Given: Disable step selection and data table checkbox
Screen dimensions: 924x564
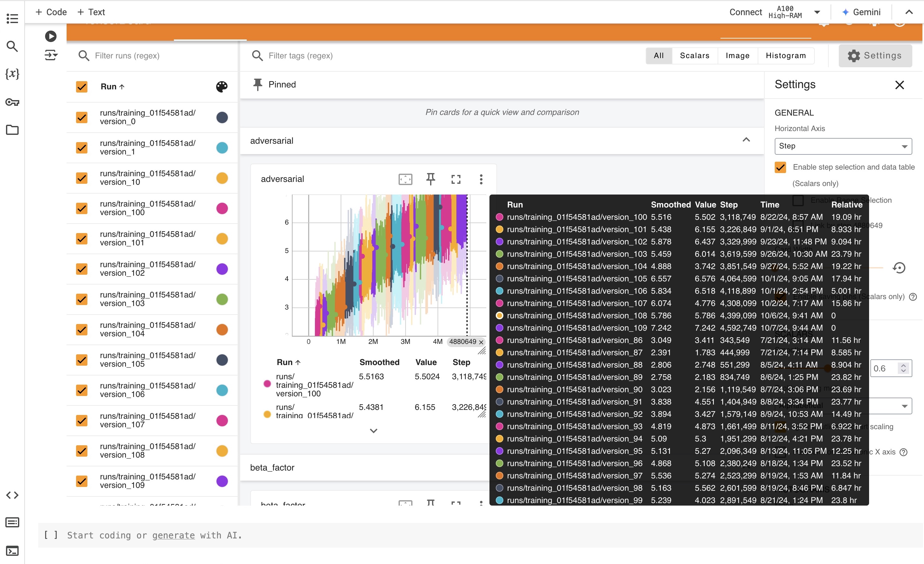Looking at the screenshot, I should pyautogui.click(x=780, y=167).
